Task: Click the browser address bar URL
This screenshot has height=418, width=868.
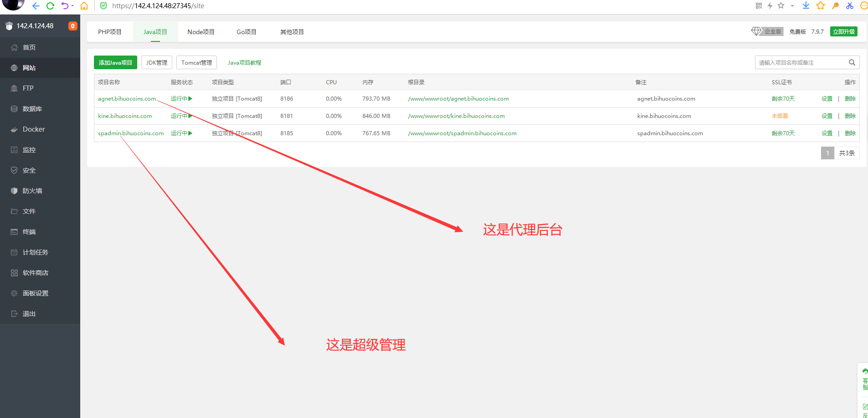Action: pos(158,6)
